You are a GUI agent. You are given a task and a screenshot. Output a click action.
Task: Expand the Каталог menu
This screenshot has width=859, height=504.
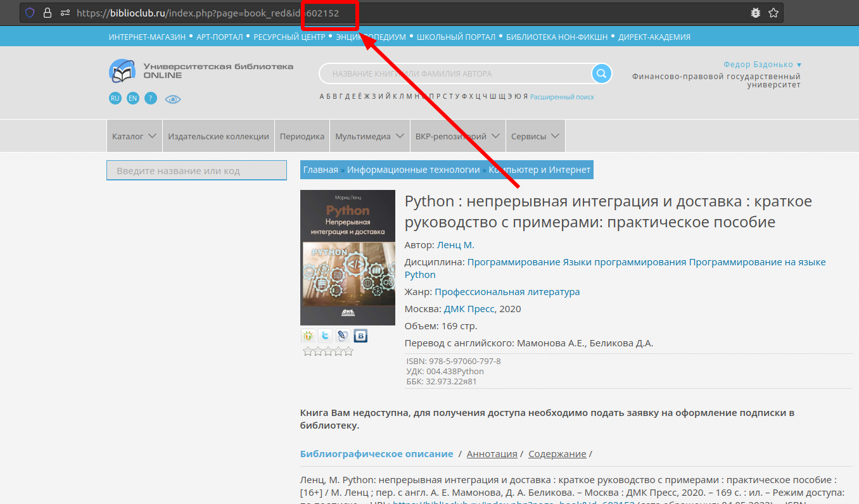pyautogui.click(x=134, y=136)
